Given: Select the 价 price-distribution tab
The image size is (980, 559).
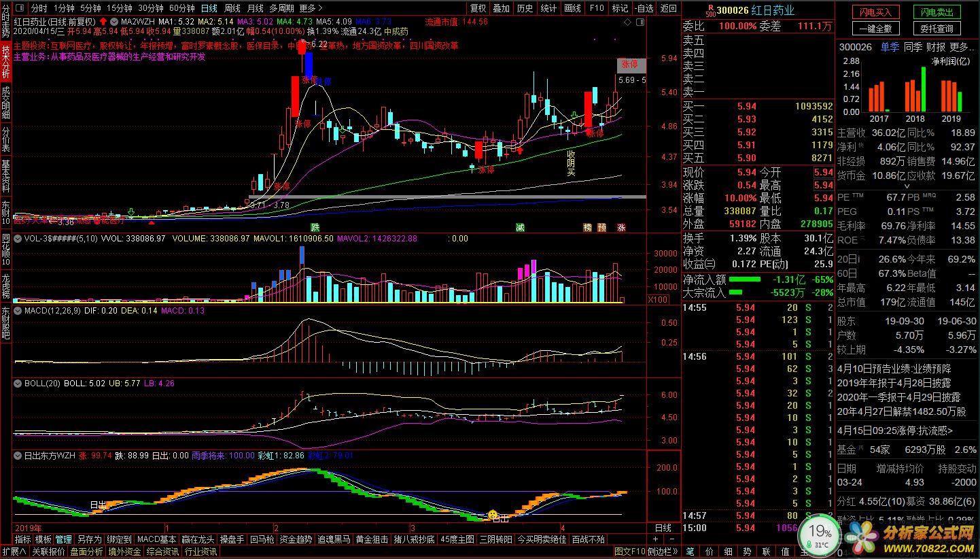Looking at the screenshot, I should pos(710,551).
